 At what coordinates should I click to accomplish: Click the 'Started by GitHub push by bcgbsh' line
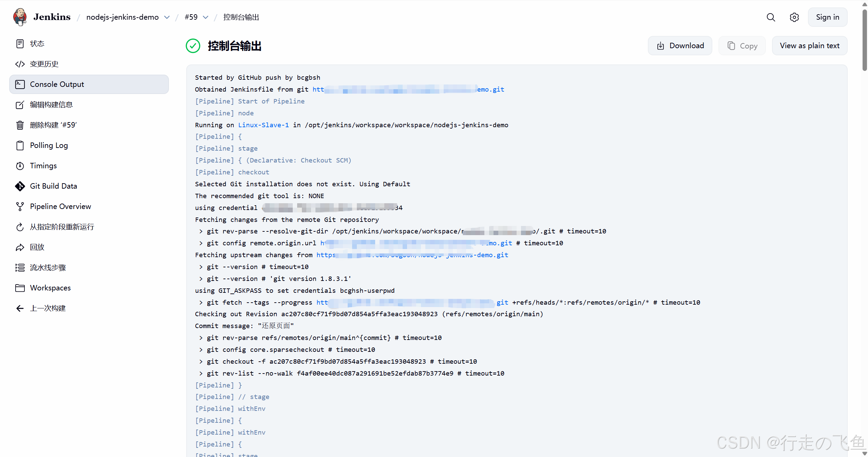[257, 78]
